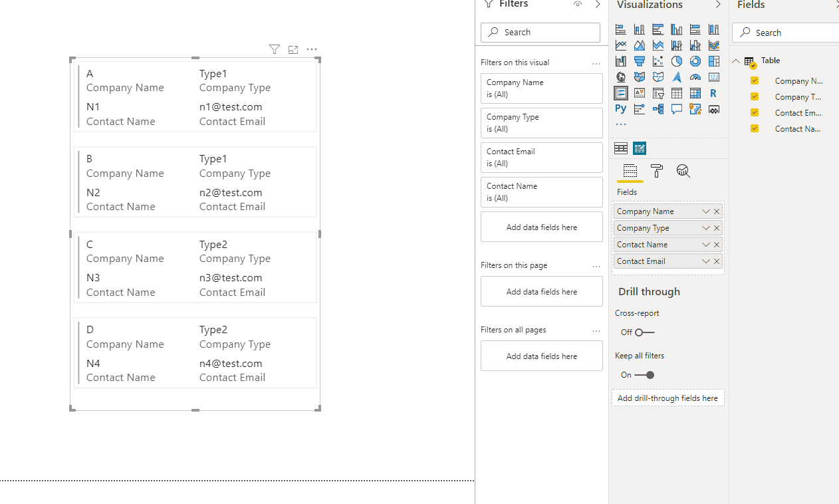
Task: Remove Contact Email from the Fields well
Action: tap(717, 261)
